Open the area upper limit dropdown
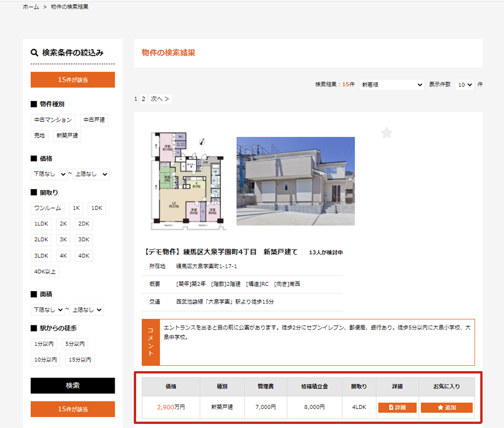The width and height of the screenshot is (504, 428). click(87, 310)
